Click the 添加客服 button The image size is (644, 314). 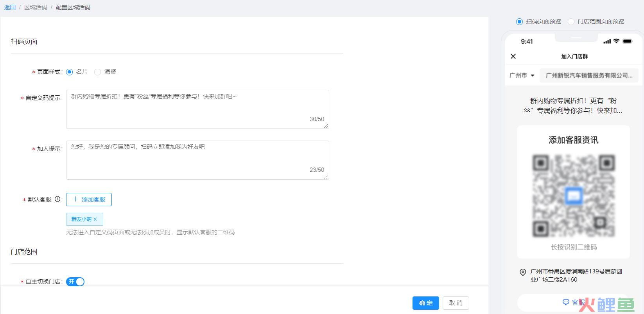[89, 200]
